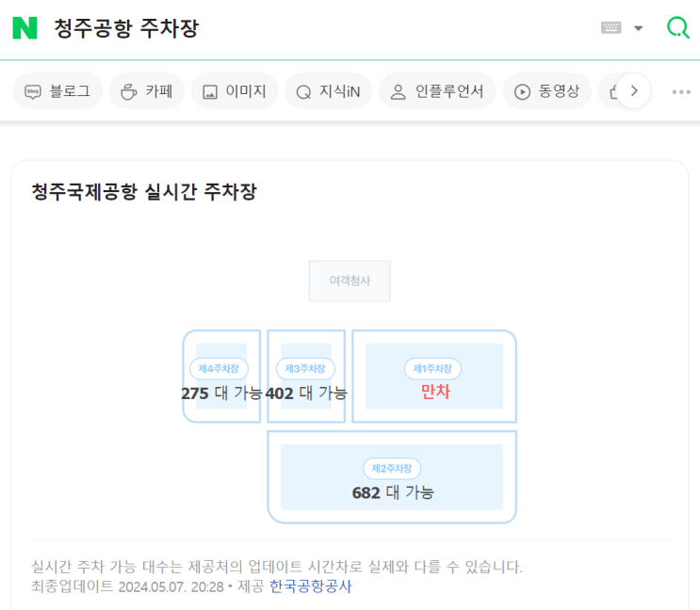The height and width of the screenshot is (610, 700).
Task: Open the three-dot more options menu
Action: coord(681,92)
